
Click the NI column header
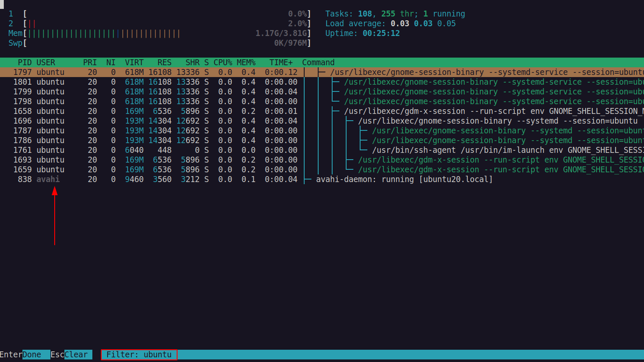[111, 63]
